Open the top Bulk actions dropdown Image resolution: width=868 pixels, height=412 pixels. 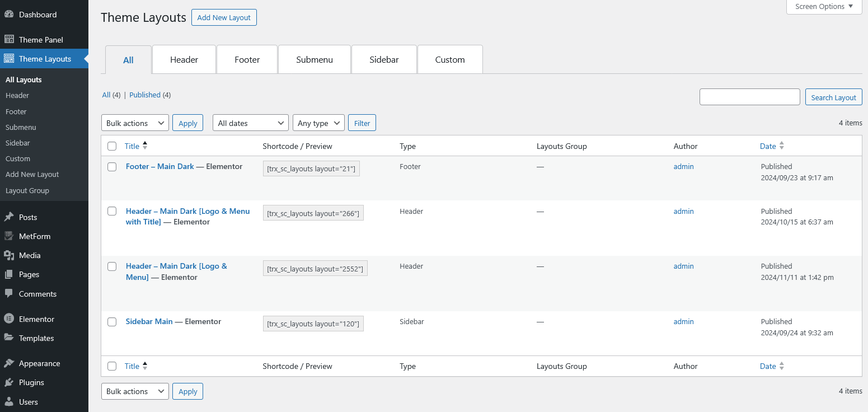coord(135,123)
